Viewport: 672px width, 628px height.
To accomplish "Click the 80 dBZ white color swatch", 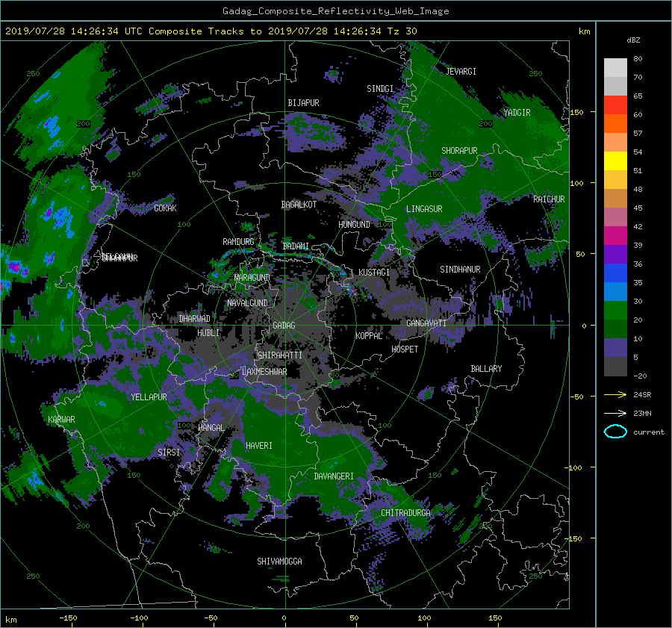I will pyautogui.click(x=615, y=67).
